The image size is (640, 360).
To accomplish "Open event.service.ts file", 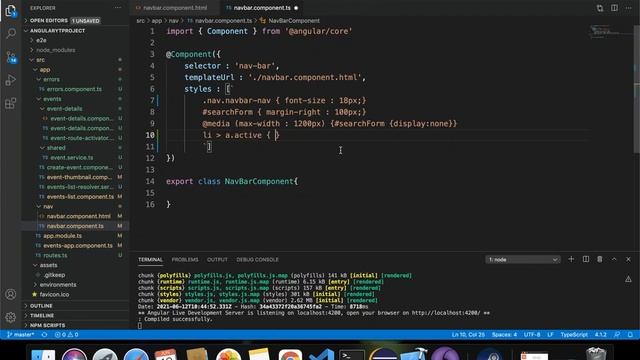I will (x=71, y=158).
